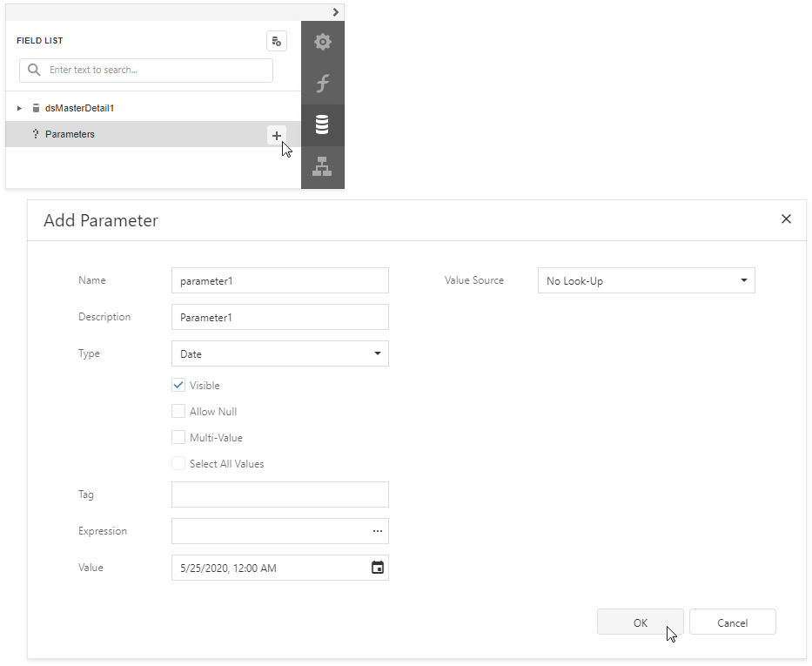The image size is (812, 666).
Task: Click the ellipsis beside the Expression field
Action: 378,530
